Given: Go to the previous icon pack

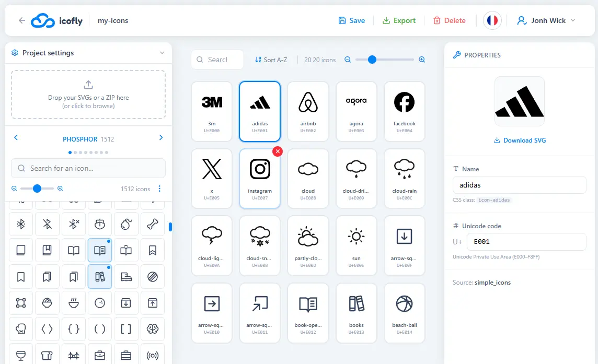Looking at the screenshot, I should click(16, 137).
